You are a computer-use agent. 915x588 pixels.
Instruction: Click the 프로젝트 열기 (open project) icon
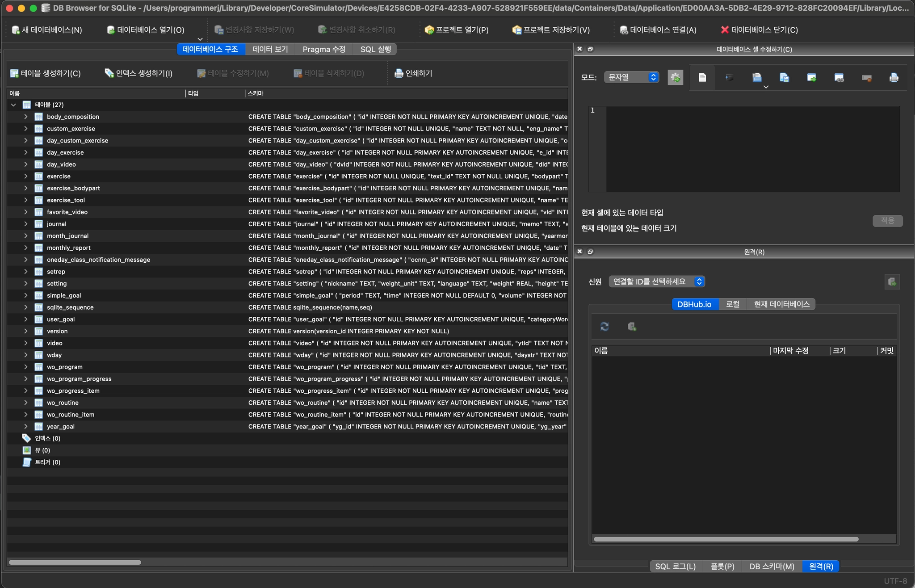[x=429, y=30]
